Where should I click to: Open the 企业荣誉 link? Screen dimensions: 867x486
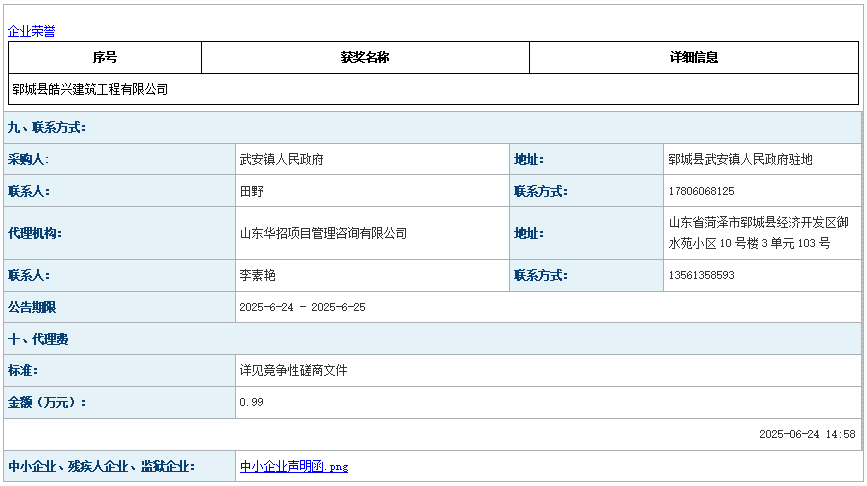pyautogui.click(x=32, y=31)
